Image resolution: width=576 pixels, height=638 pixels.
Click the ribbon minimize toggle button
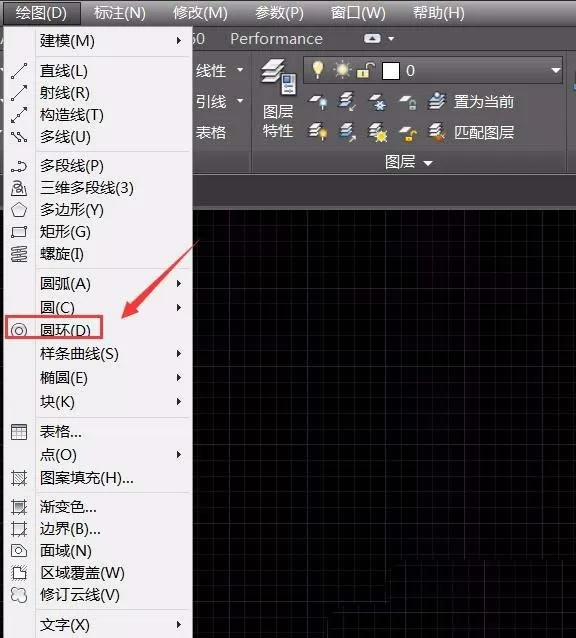click(x=372, y=39)
